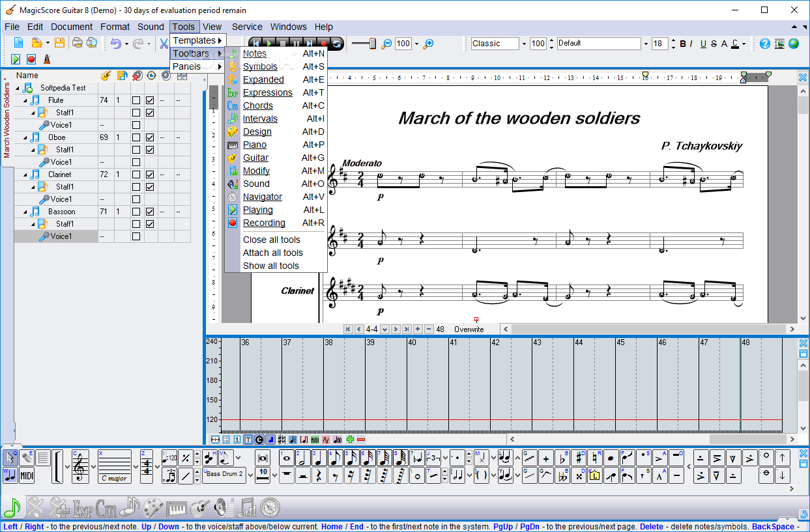Open the C major key signature dropdown

[x=136, y=467]
